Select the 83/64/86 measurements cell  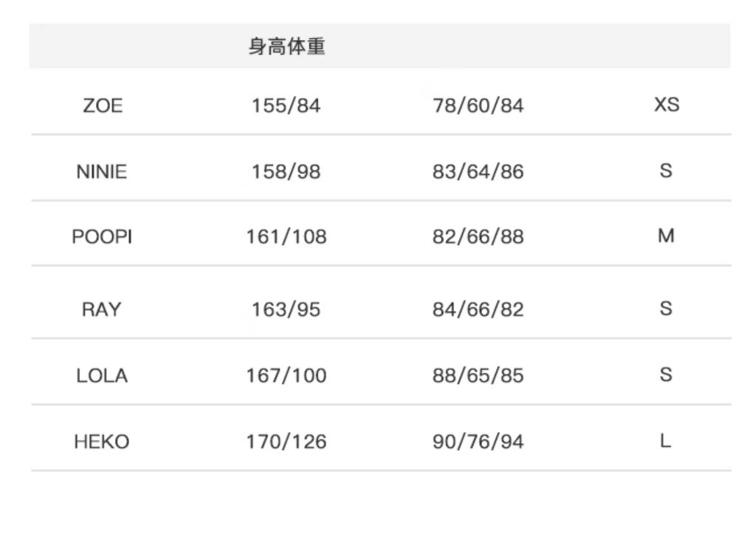pos(478,172)
